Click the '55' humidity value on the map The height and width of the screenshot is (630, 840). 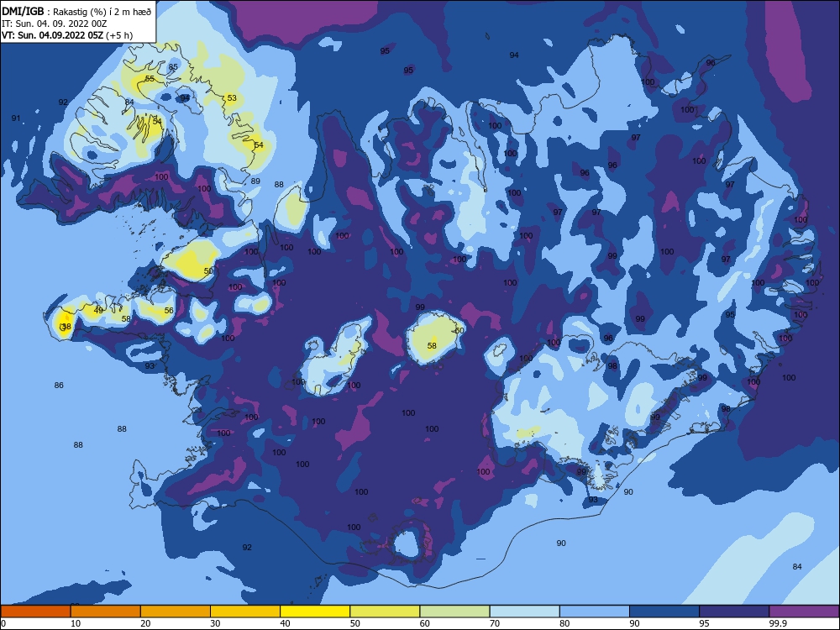tap(150, 78)
